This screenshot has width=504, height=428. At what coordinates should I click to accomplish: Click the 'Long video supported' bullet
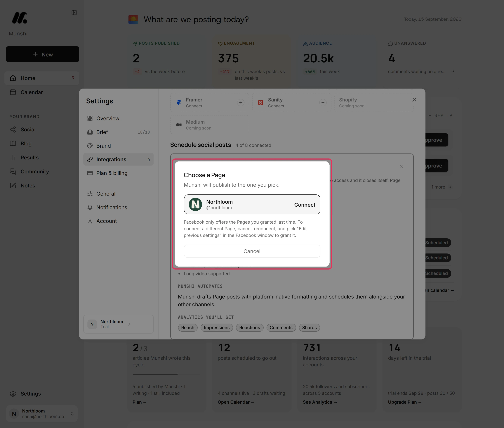[x=206, y=274]
